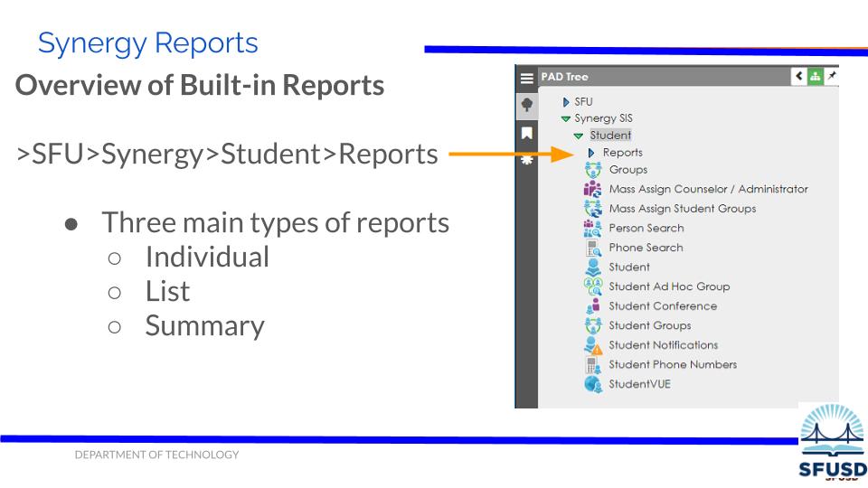The width and height of the screenshot is (868, 488).
Task: Open Student Phone Numbers entry
Action: [672, 365]
